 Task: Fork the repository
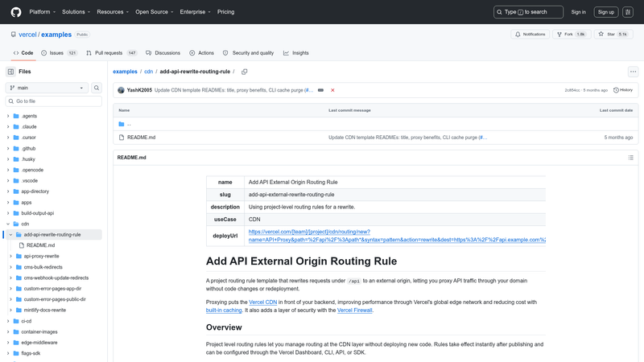(x=572, y=35)
